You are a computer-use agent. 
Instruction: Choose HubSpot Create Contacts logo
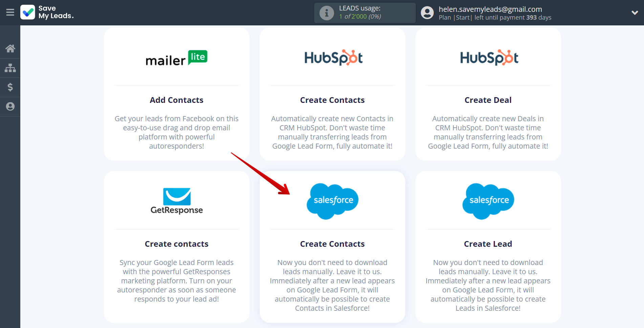tap(332, 58)
